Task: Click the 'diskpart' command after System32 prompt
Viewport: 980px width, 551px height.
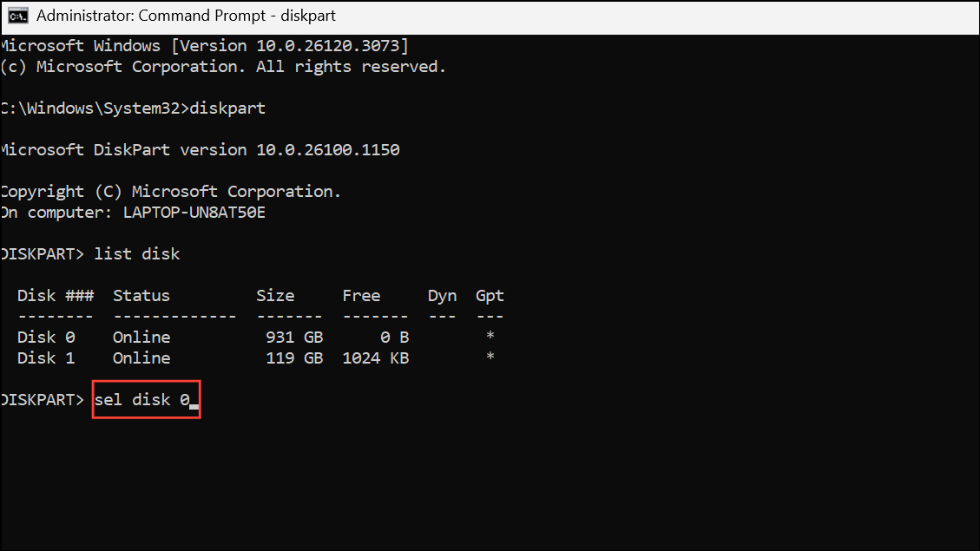Action: tap(227, 108)
